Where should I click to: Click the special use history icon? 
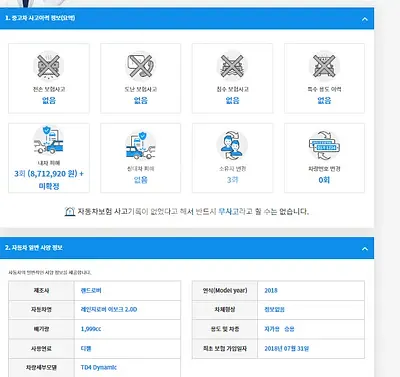tap(324, 66)
